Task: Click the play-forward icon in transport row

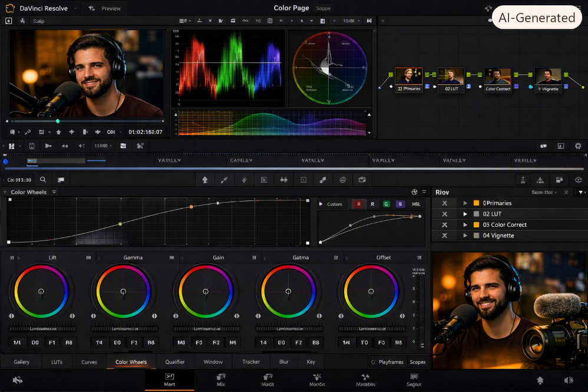Action: tap(48, 146)
